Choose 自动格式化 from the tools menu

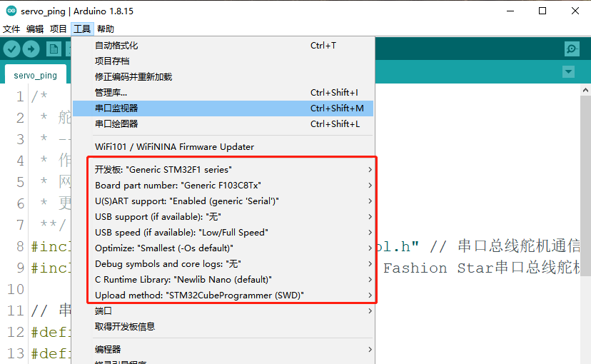point(116,46)
